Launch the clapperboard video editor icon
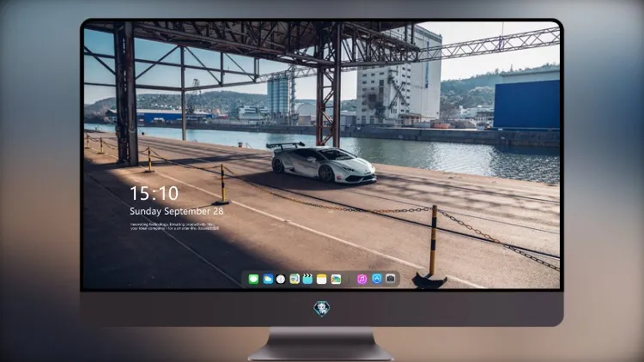Viewport: 644px width, 362px height. point(307,279)
